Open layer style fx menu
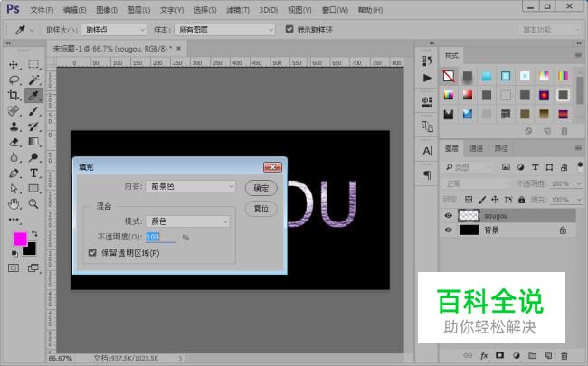The width and height of the screenshot is (588, 366). pyautogui.click(x=484, y=355)
